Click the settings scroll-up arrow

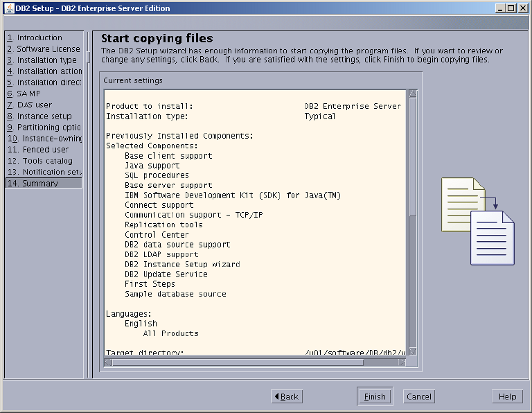pos(413,94)
